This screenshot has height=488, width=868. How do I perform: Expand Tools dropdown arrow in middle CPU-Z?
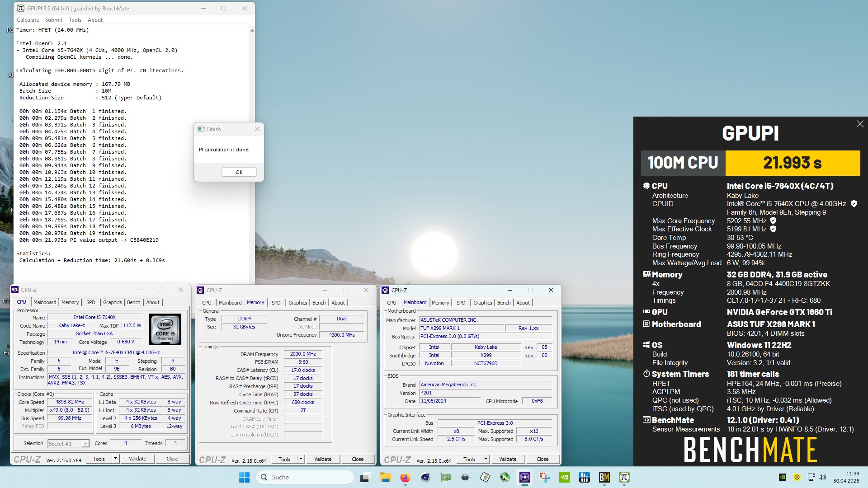pos(301,459)
